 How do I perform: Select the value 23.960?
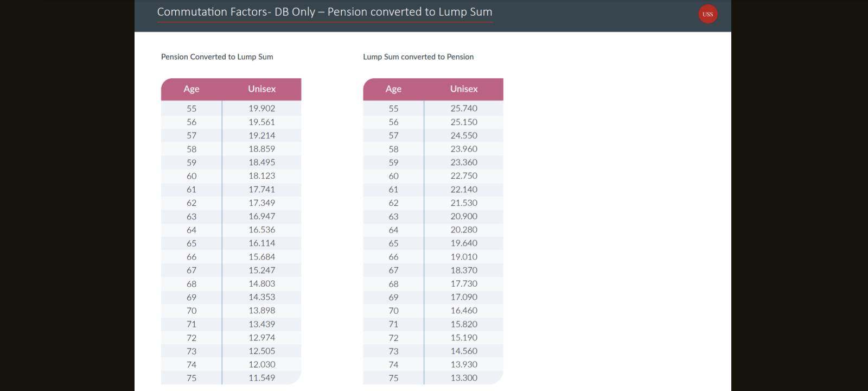point(464,149)
